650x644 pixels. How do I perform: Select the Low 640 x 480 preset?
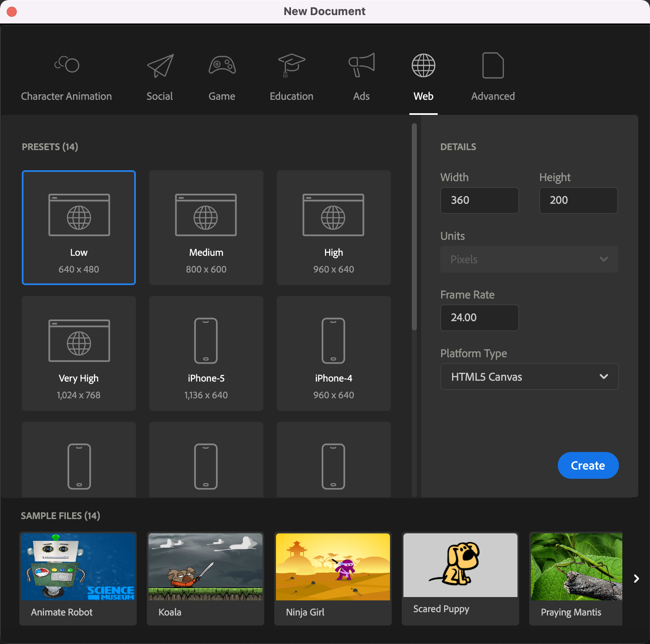pyautogui.click(x=79, y=228)
